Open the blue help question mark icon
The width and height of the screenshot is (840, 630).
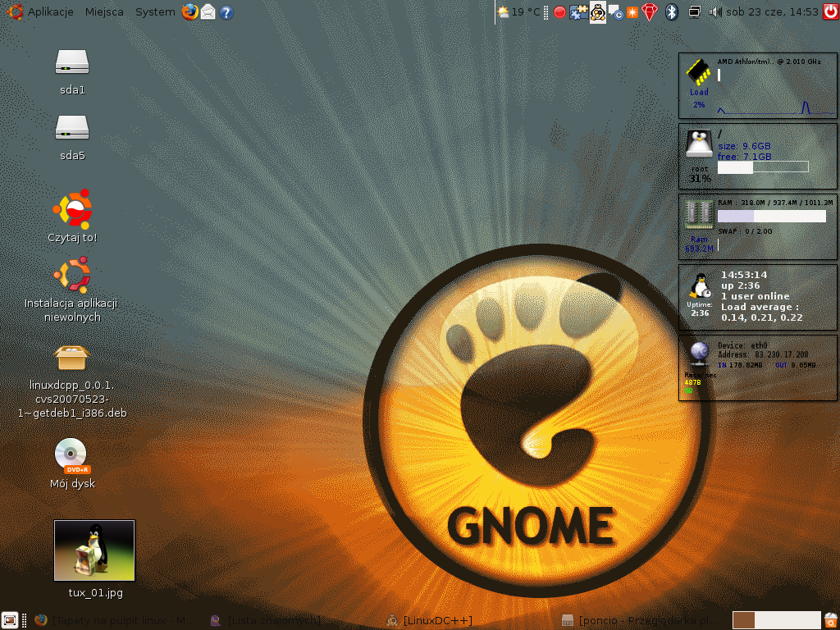pos(226,12)
